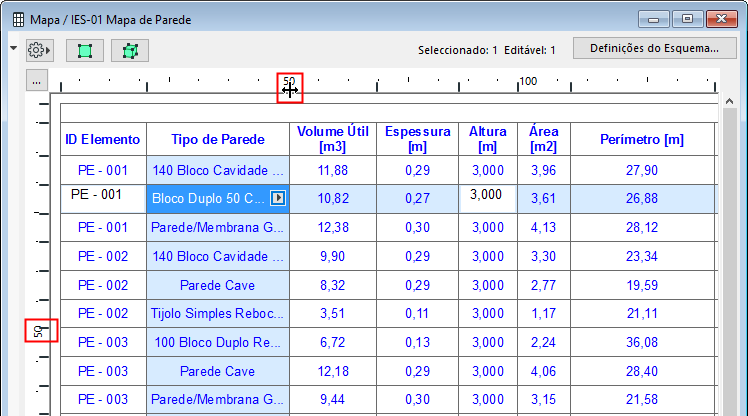Expand the small black triangle left of gear
Image resolution: width=748 pixels, height=416 pixels.
pyautogui.click(x=13, y=48)
